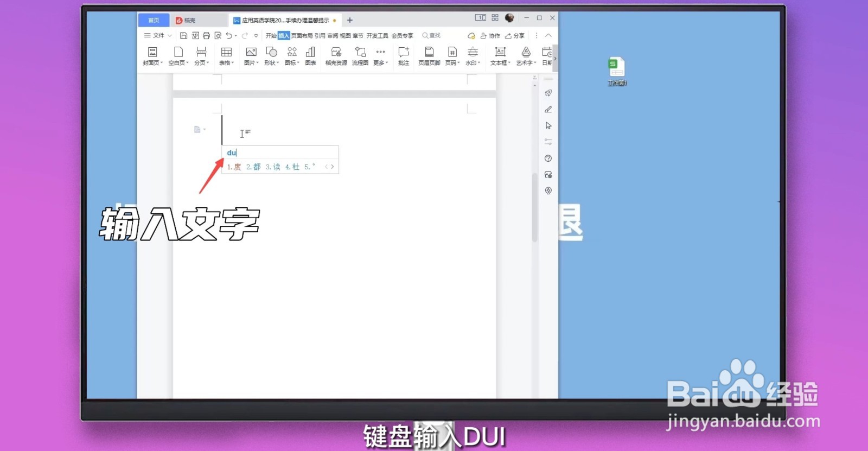Switch to the 开始 ribbon tab
This screenshot has width=868, height=451.
(x=271, y=35)
